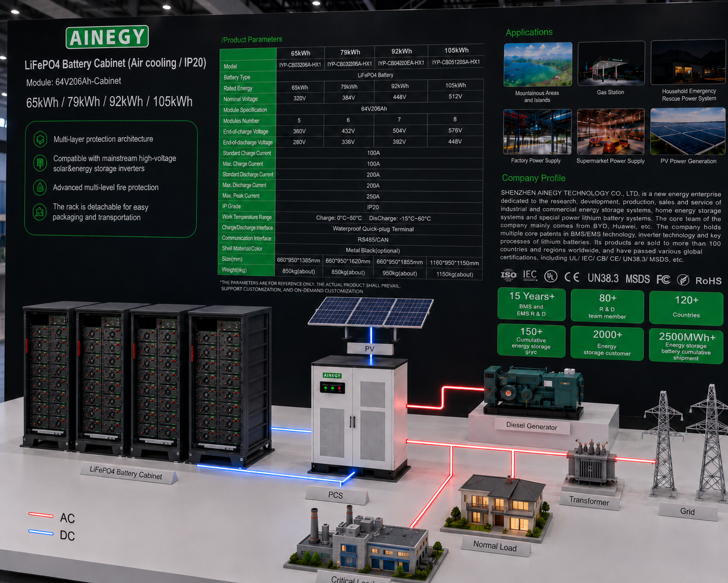Select the 1150kg(about) weight cell

(454, 274)
